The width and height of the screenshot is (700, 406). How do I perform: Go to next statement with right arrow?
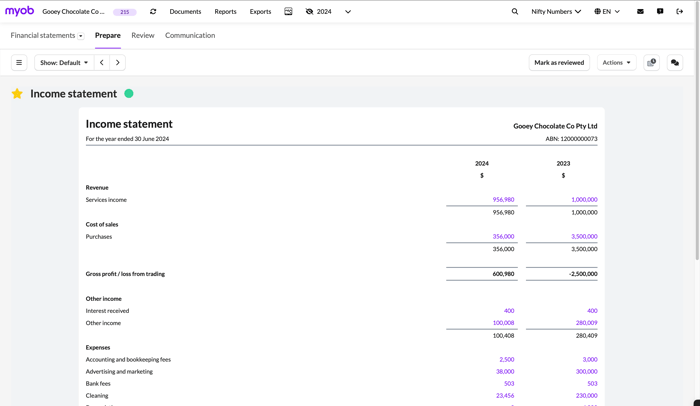click(117, 63)
